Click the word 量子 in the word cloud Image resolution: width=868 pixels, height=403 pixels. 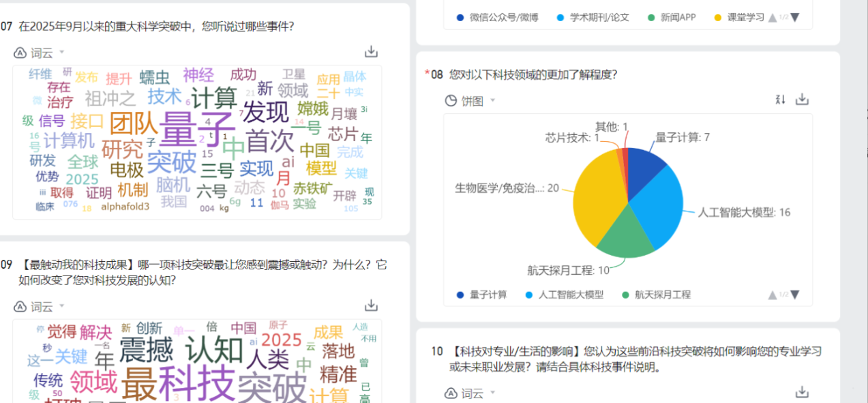pos(197,130)
